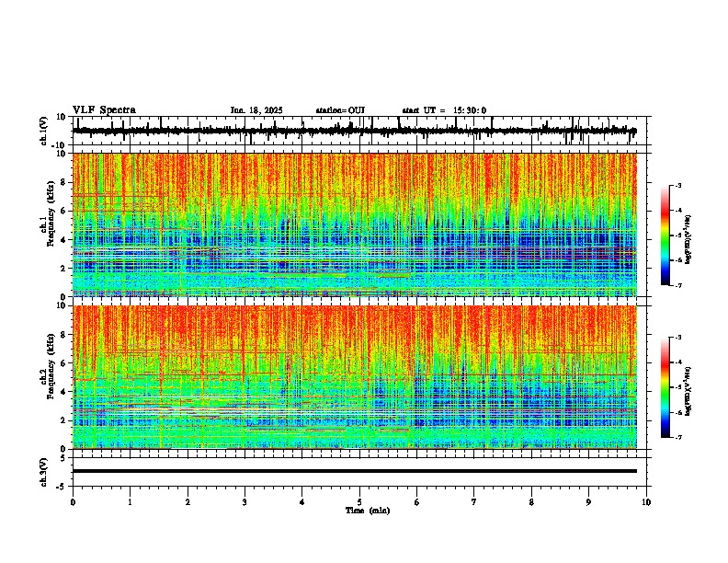Click time axis tick label "4"
The height and width of the screenshot is (563, 728).
[302, 502]
